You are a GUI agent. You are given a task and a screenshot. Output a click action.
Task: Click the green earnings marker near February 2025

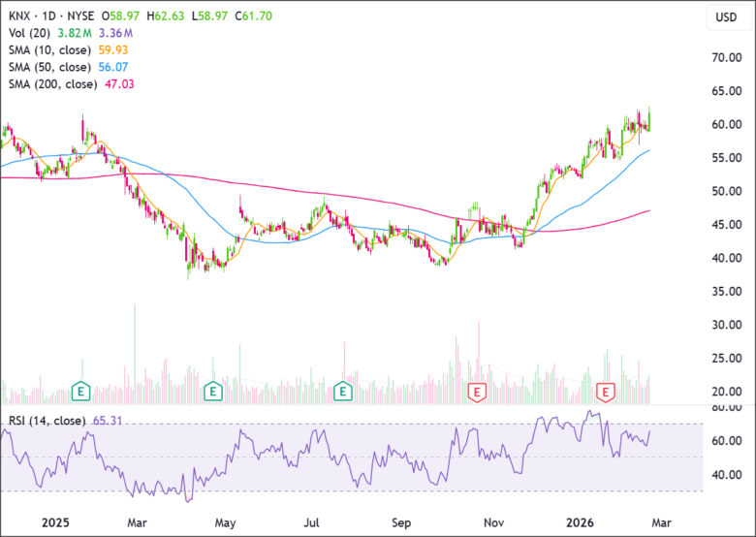(81, 392)
